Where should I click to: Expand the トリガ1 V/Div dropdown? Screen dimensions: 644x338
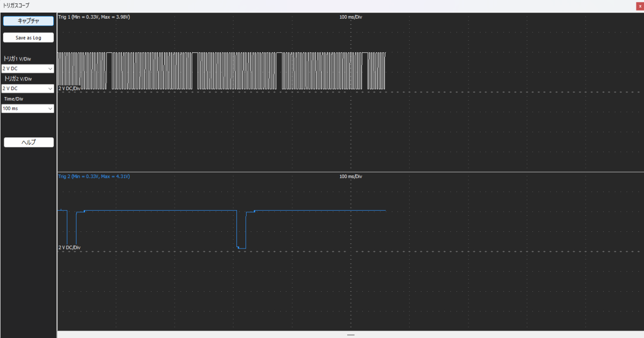pos(28,68)
